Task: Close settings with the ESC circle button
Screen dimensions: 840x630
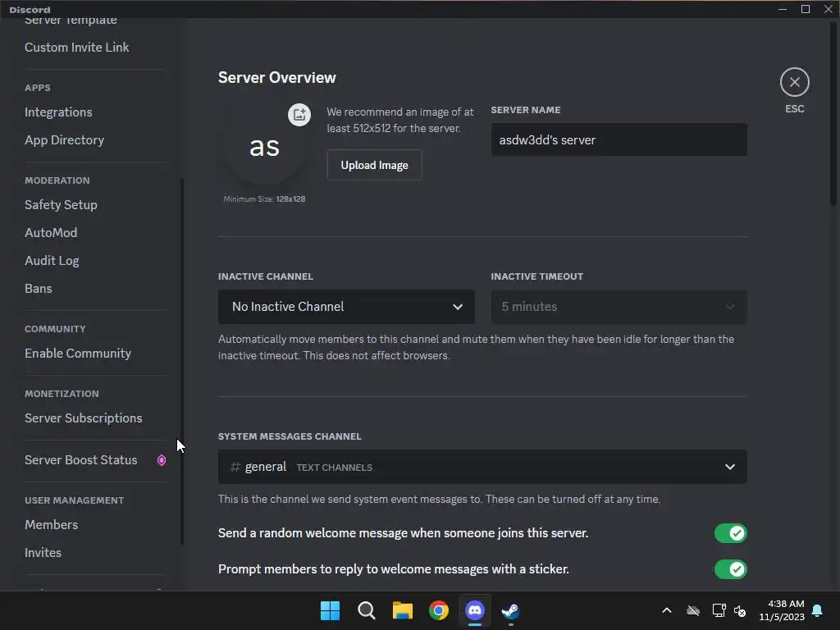Action: click(794, 83)
